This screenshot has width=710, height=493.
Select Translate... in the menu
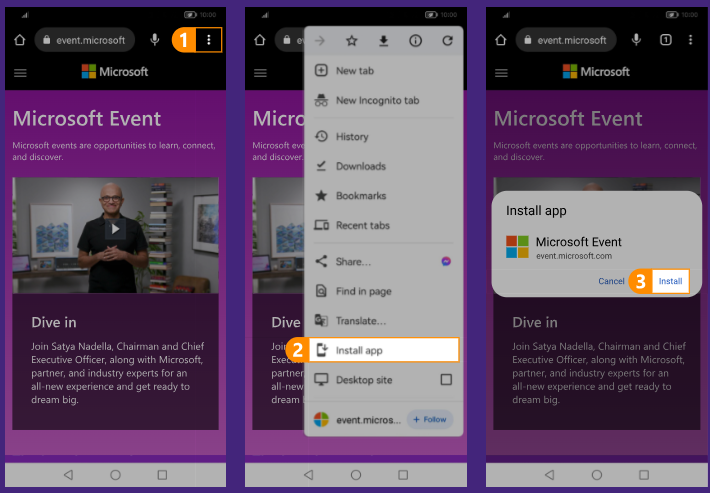384,321
